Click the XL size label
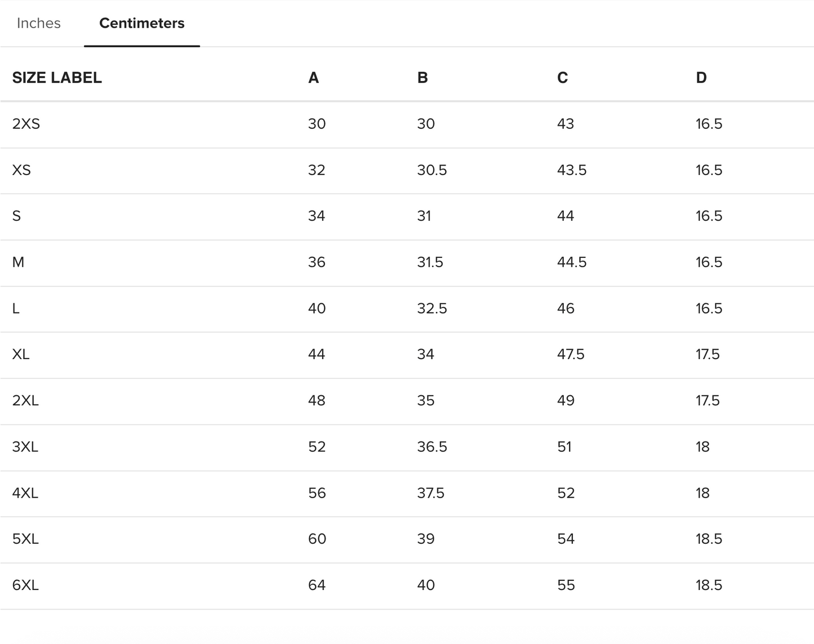Viewport: 814px width, 644px height. click(21, 354)
